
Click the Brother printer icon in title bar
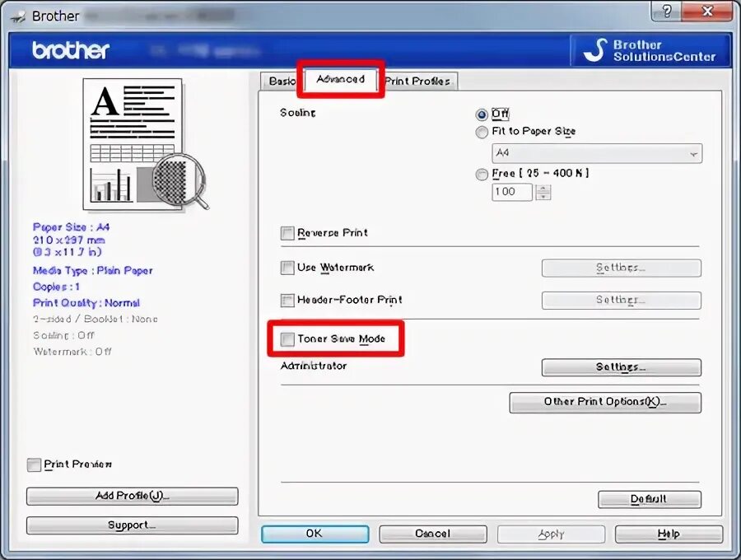pos(18,16)
